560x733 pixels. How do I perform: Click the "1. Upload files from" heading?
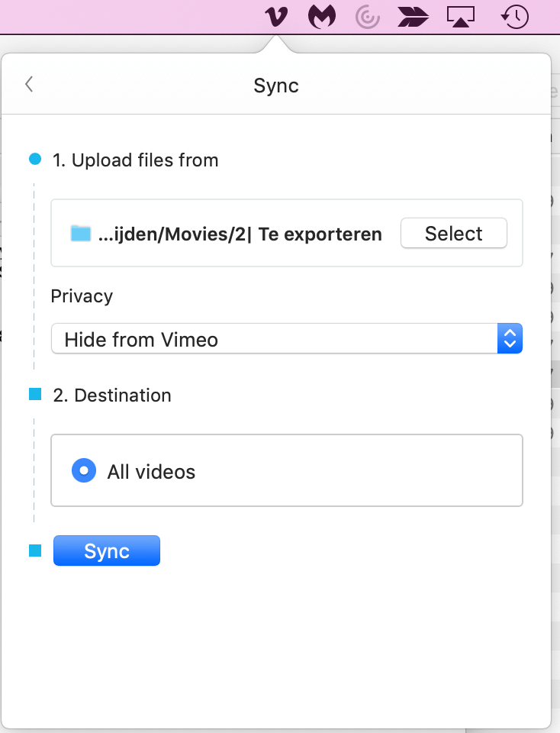[x=135, y=160]
